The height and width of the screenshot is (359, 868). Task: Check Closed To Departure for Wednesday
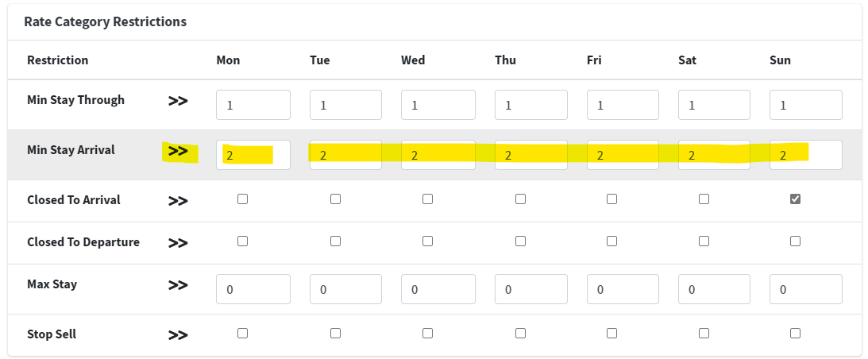427,241
